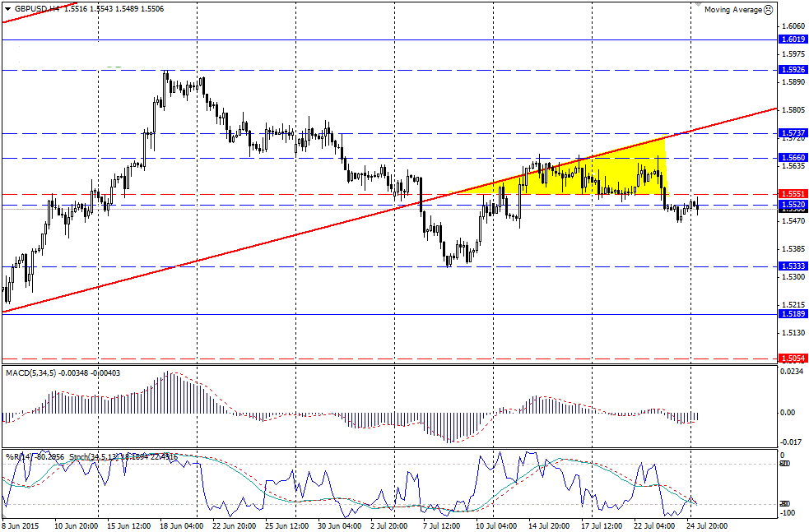Click the 0.0234 MACD scale value
This screenshot has width=809, height=532.
click(793, 371)
